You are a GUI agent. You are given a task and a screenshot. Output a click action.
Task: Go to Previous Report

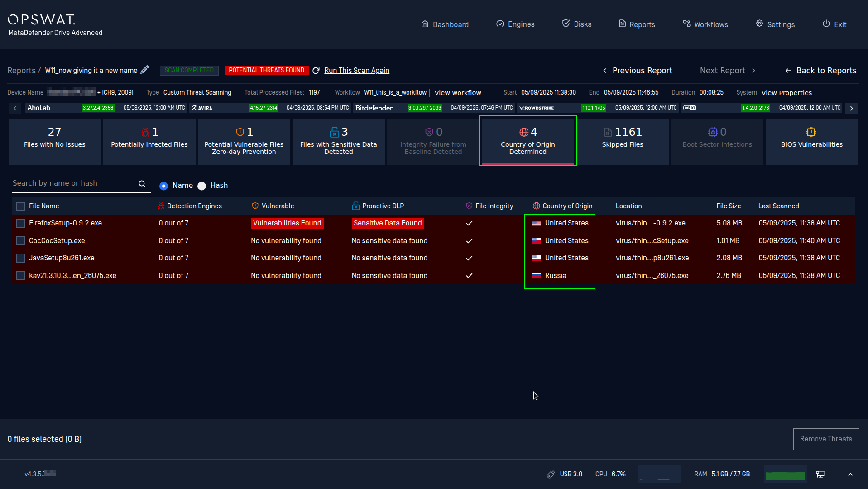pyautogui.click(x=637, y=71)
